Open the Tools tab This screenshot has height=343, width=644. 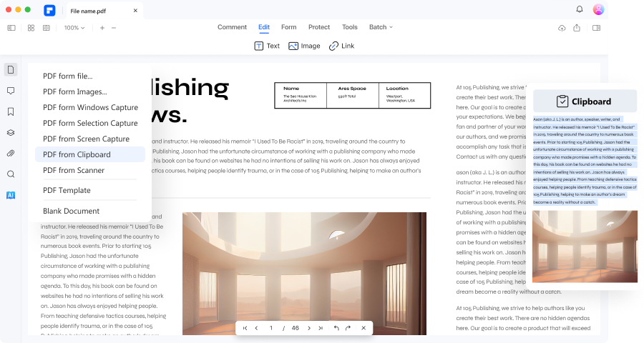click(x=350, y=27)
